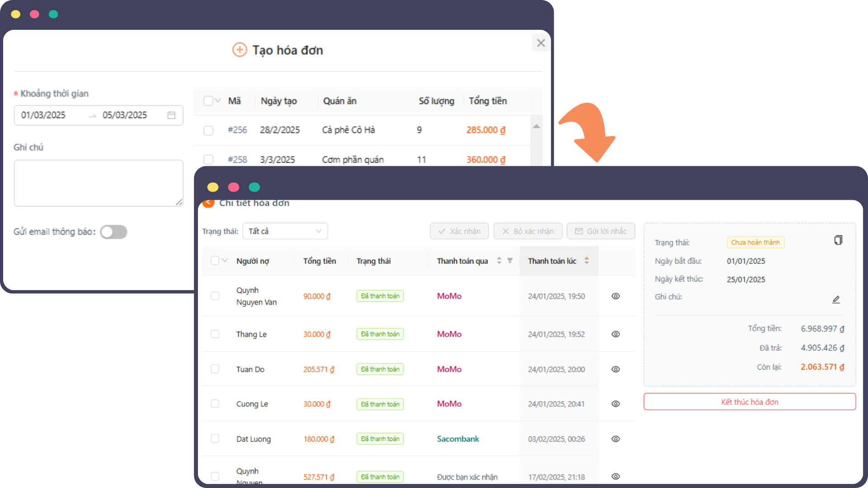Click the copy icon in invoice summary panel
868x488 pixels.
[x=838, y=240]
